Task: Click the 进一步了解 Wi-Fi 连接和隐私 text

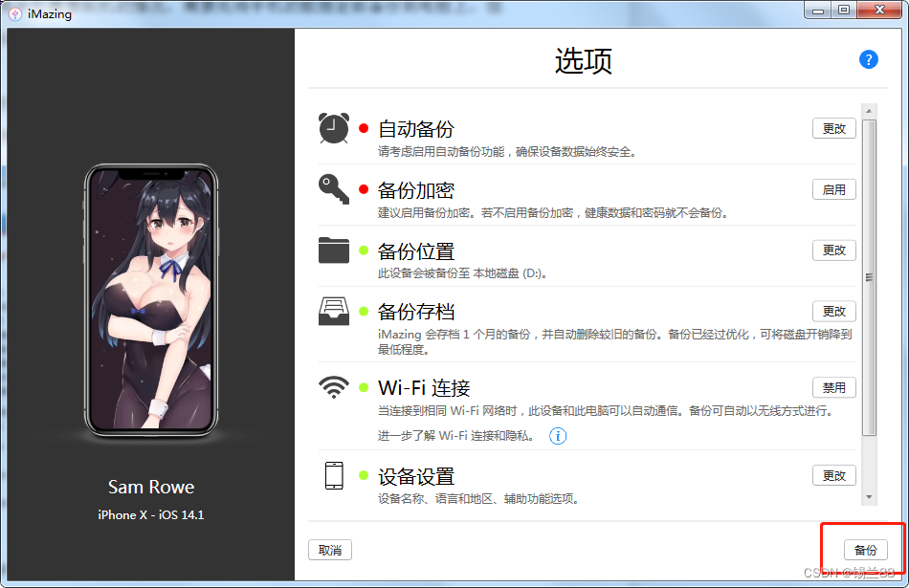Action: pyautogui.click(x=455, y=436)
